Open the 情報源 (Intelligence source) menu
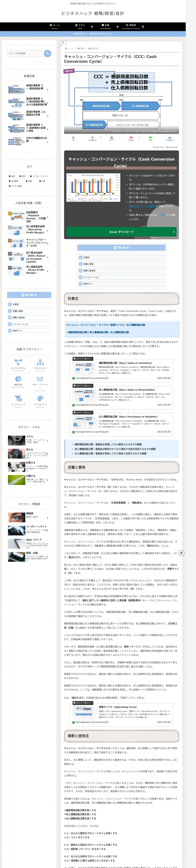196x868 pixels. coord(131,27)
